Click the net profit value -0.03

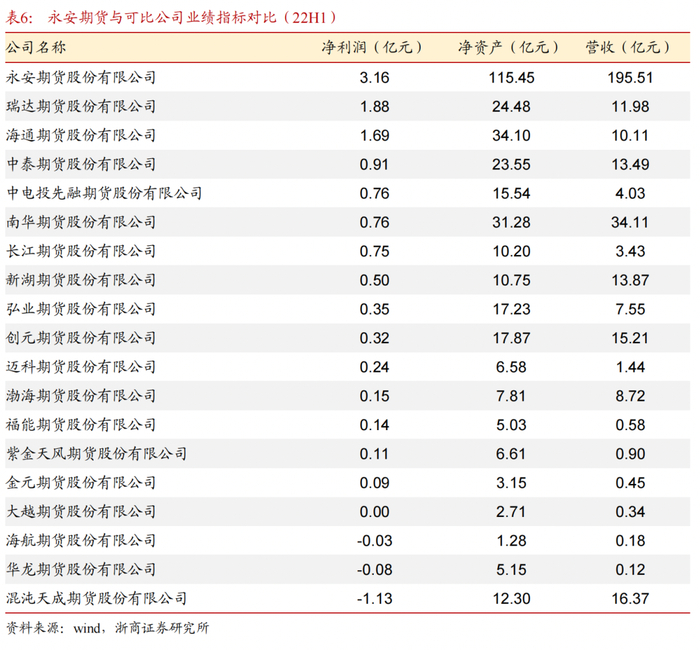pos(375,541)
